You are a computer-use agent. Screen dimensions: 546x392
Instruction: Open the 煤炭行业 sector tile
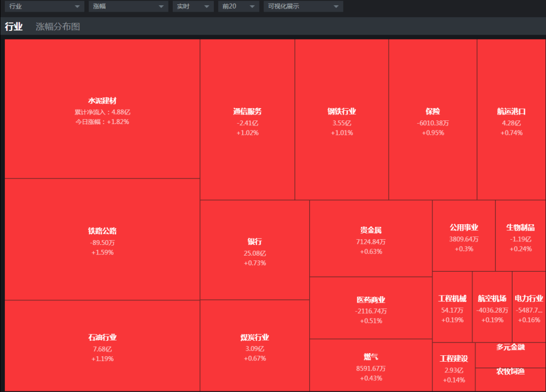[x=254, y=346]
